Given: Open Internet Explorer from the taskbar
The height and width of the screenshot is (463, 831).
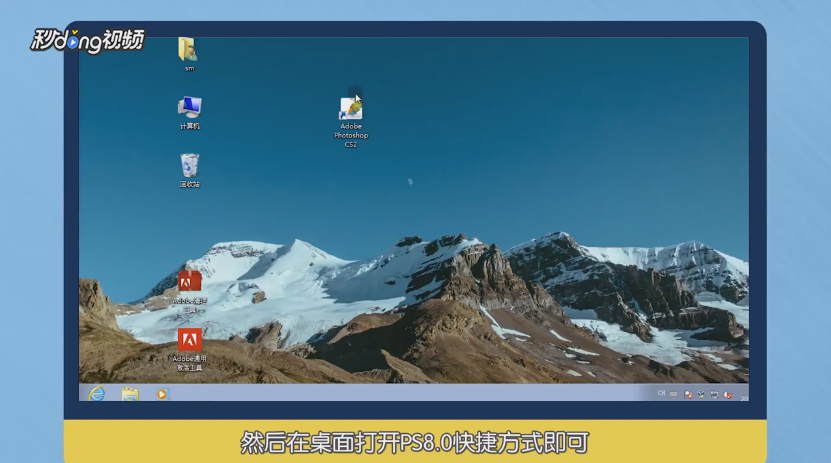Looking at the screenshot, I should (97, 394).
